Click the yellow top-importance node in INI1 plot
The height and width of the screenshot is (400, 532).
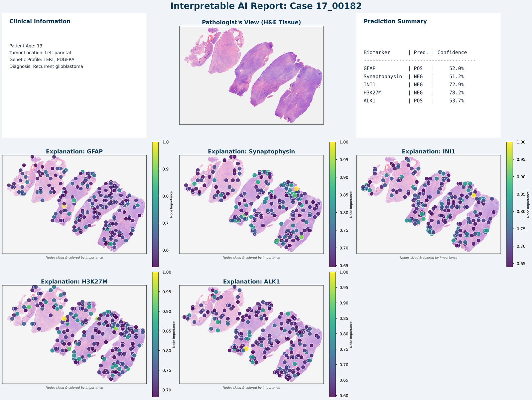(473, 195)
